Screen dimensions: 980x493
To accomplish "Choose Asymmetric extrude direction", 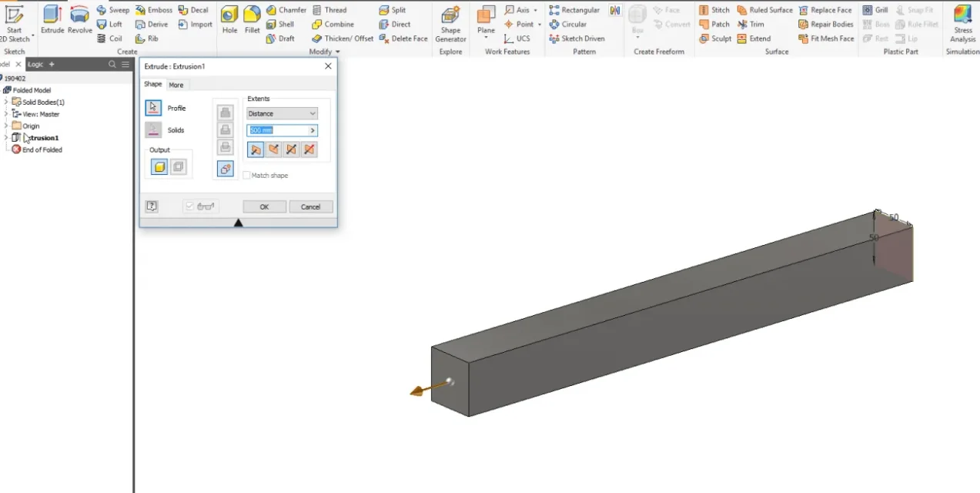I will 309,149.
